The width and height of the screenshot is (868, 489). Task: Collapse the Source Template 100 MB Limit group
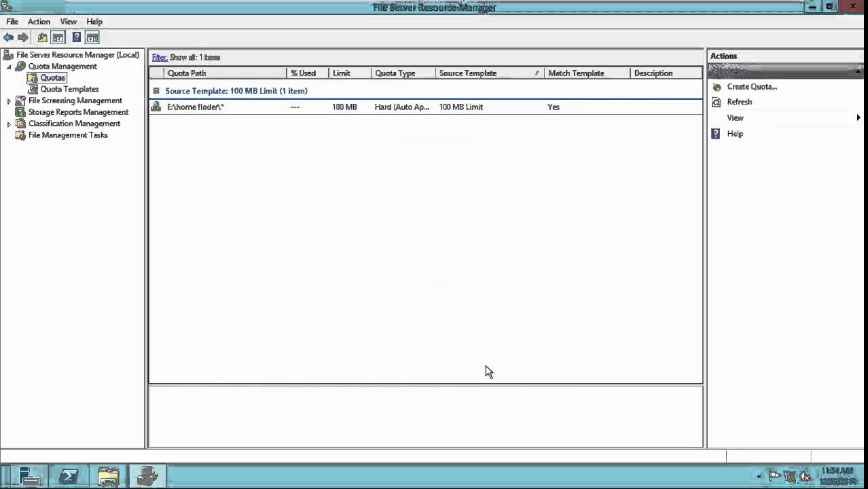pyautogui.click(x=156, y=90)
